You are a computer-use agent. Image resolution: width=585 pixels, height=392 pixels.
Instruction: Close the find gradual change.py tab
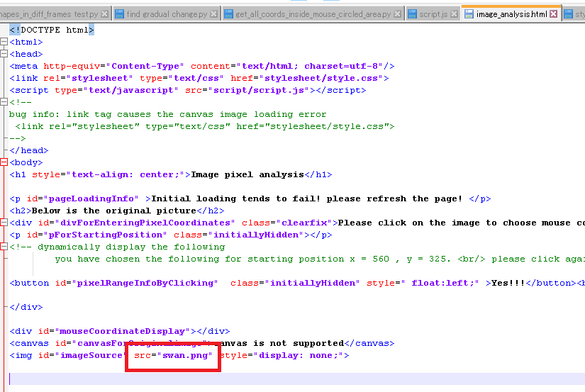pyautogui.click(x=213, y=14)
